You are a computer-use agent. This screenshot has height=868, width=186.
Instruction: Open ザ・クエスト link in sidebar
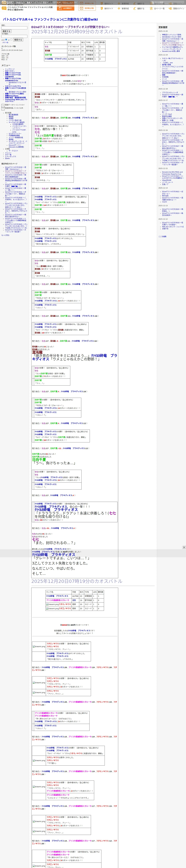click(x=13, y=151)
